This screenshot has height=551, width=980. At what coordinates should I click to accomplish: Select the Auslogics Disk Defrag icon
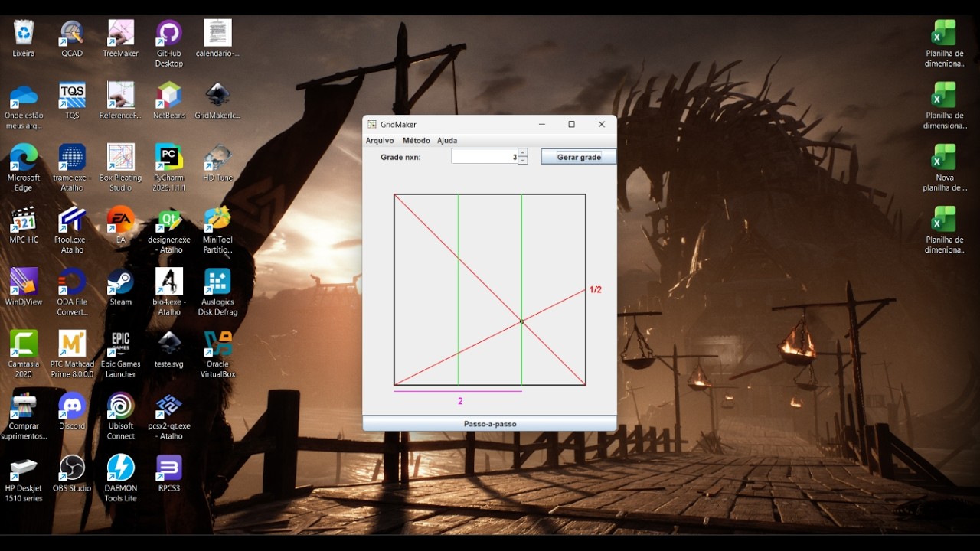coord(217,292)
